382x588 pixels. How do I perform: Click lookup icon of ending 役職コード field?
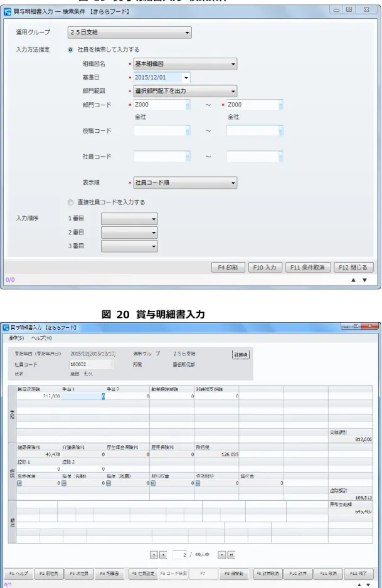[281, 130]
